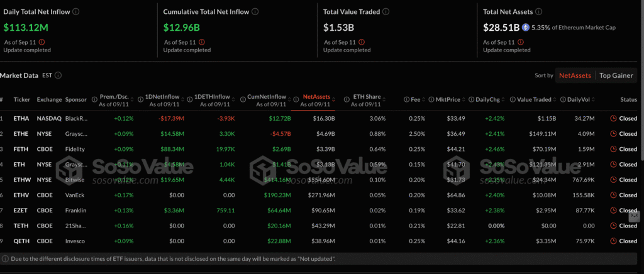Click info icon left of Prem./Dsc. header
The image size is (644, 274).
pyautogui.click(x=95, y=99)
